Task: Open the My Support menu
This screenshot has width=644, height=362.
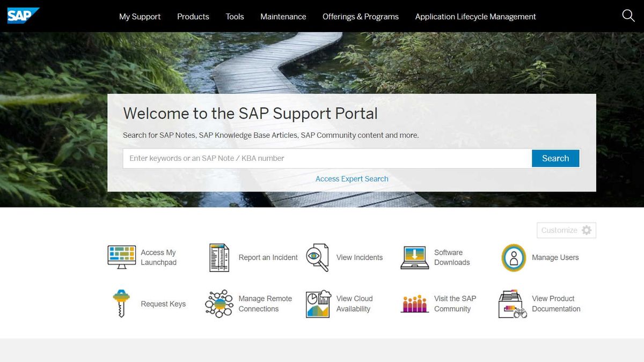Action: tap(140, 17)
